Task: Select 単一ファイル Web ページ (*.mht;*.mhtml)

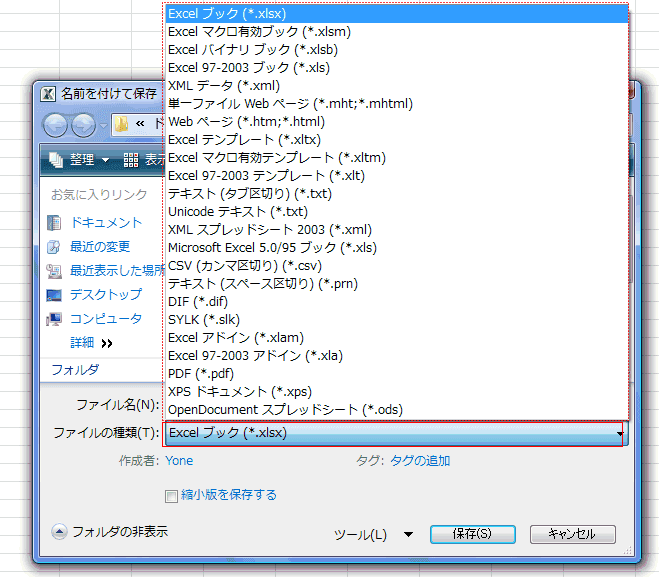Action: point(395,103)
